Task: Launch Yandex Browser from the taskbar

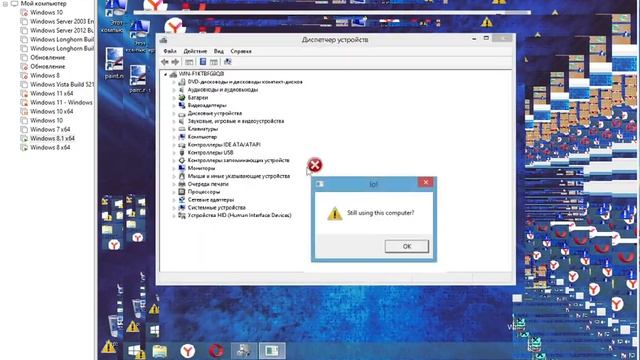Action: [188, 351]
